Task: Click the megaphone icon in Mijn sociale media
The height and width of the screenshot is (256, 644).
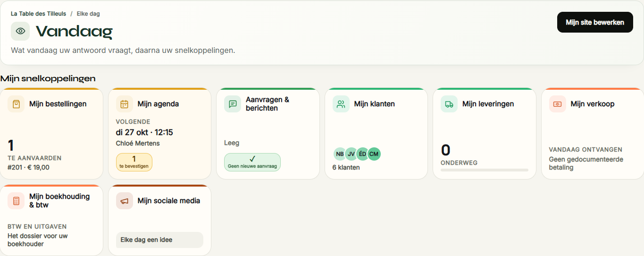Action: (x=125, y=201)
